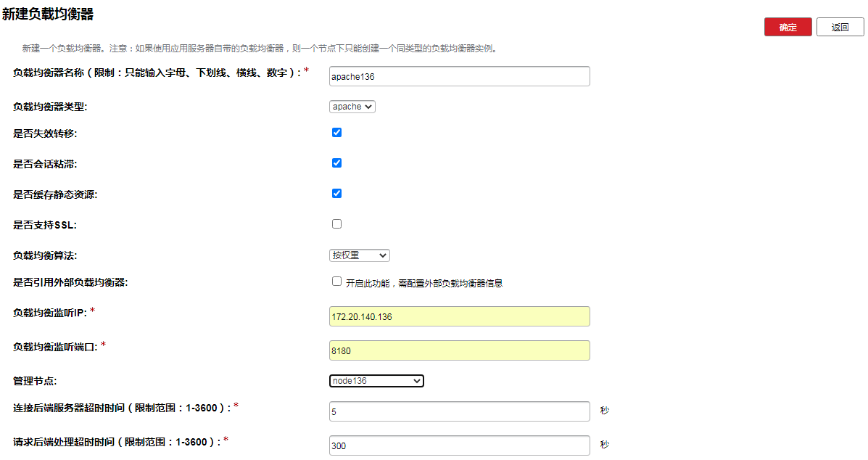Click the 新建负载均衡器 page heading
868x460 pixels.
point(48,15)
